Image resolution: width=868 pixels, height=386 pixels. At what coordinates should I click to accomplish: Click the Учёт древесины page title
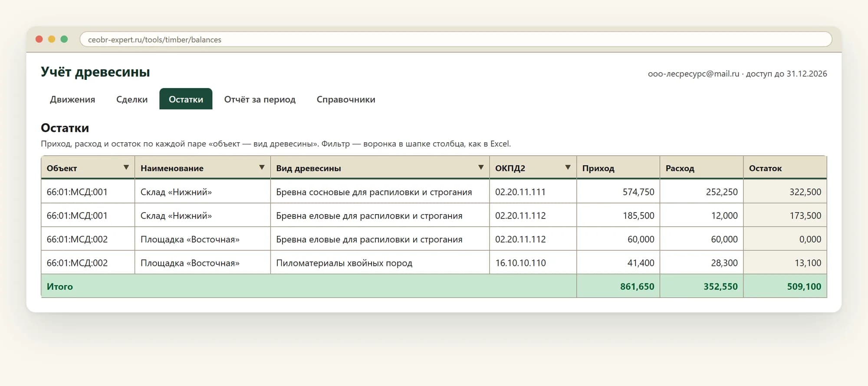click(95, 72)
